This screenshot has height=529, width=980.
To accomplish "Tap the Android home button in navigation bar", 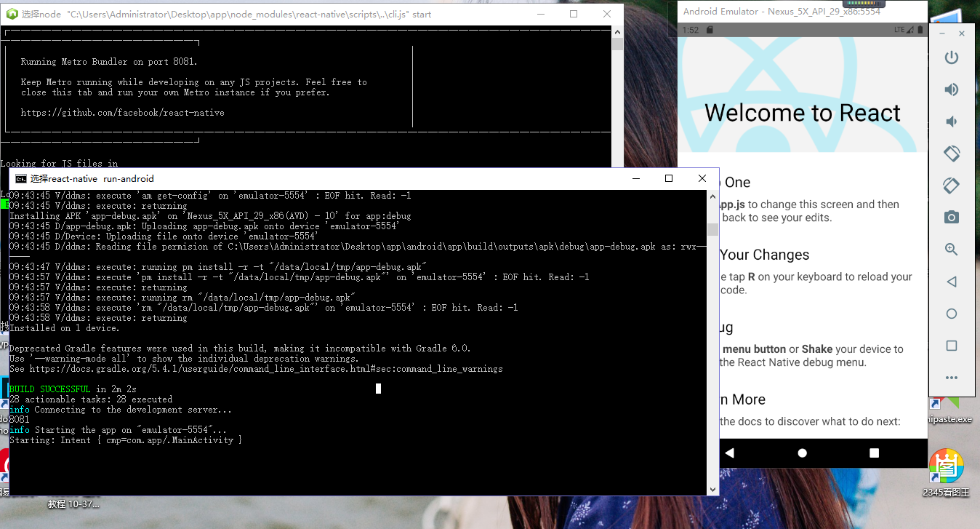I will (x=802, y=453).
